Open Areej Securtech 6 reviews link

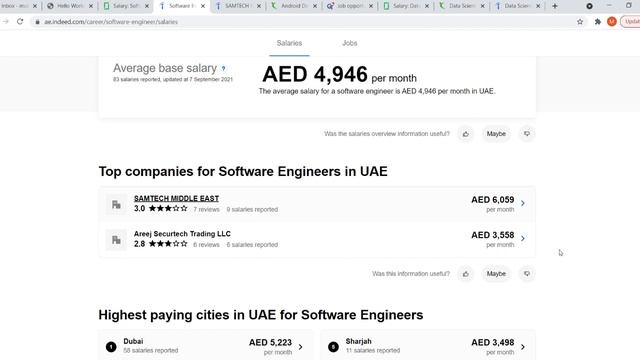pyautogui.click(x=206, y=245)
